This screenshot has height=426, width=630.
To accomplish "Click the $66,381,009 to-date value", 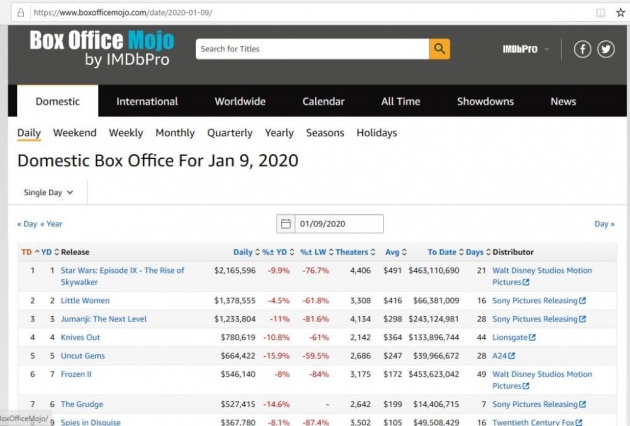I will point(436,301).
